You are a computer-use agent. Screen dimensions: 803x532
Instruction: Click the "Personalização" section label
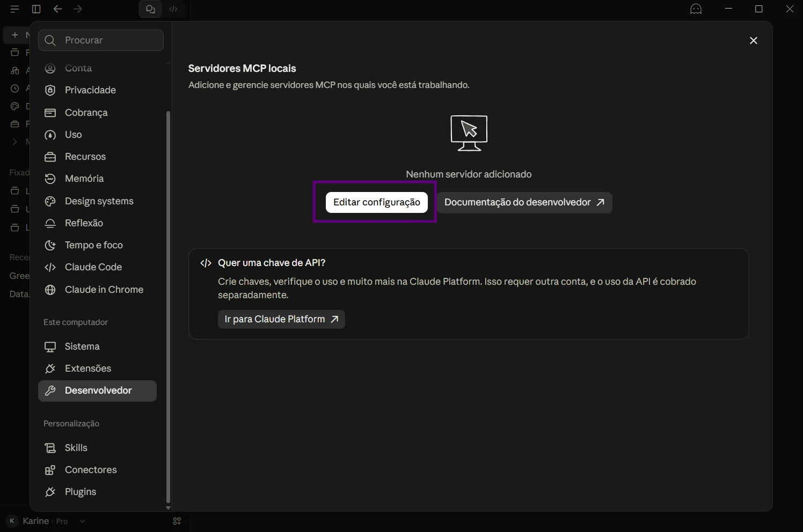tap(71, 424)
